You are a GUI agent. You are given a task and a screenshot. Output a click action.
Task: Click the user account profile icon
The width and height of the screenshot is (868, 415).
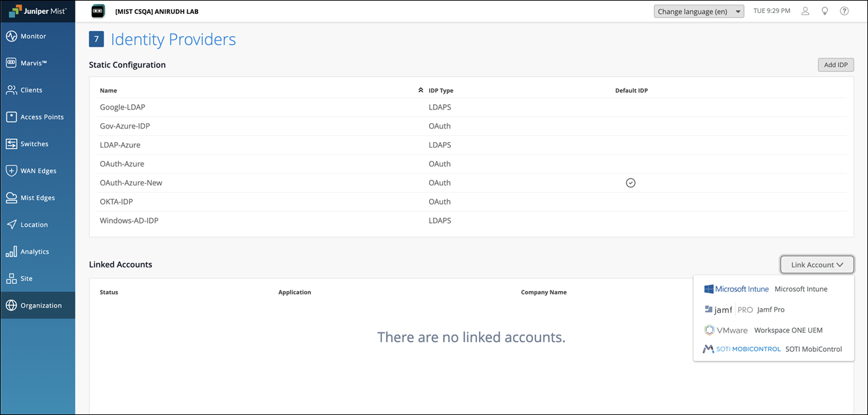point(806,11)
